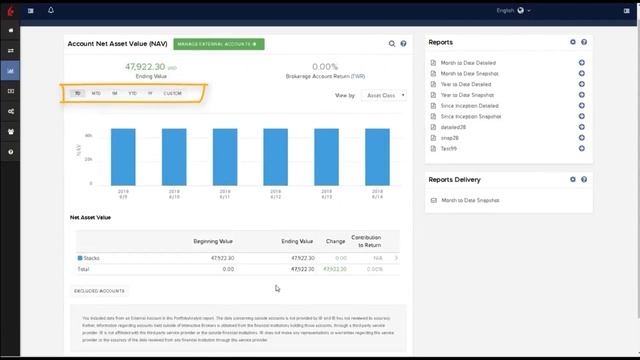640x360 pixels.
Task: Open Year to Date Detailed report
Action: click(466, 84)
